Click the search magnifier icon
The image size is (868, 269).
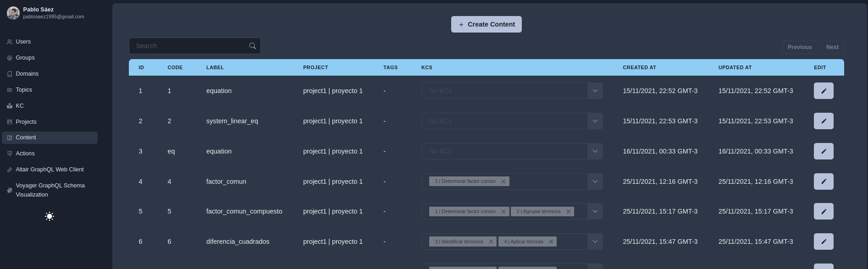tap(252, 46)
